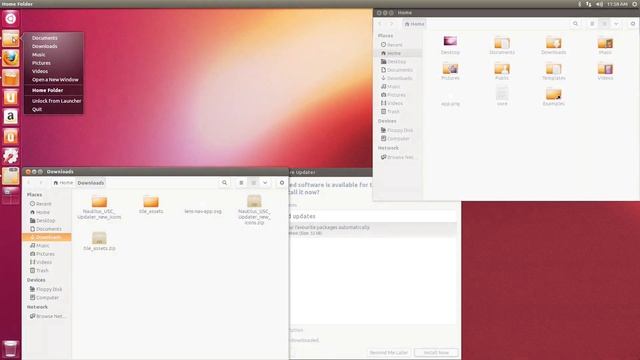Click Home breadcrumb in Downloads window

tap(63, 183)
